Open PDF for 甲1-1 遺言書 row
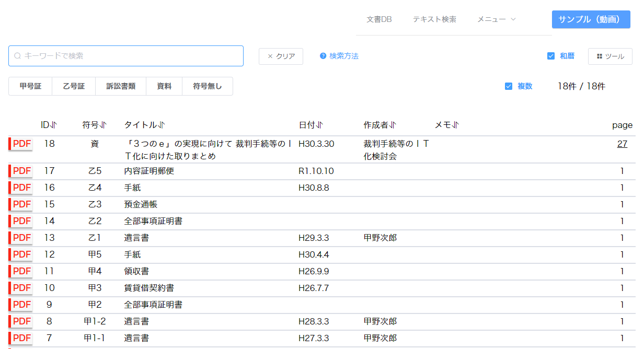This screenshot has width=644, height=349. [20, 338]
